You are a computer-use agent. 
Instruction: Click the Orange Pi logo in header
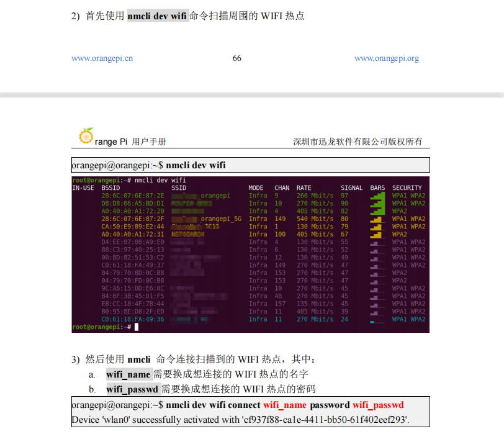pos(86,136)
